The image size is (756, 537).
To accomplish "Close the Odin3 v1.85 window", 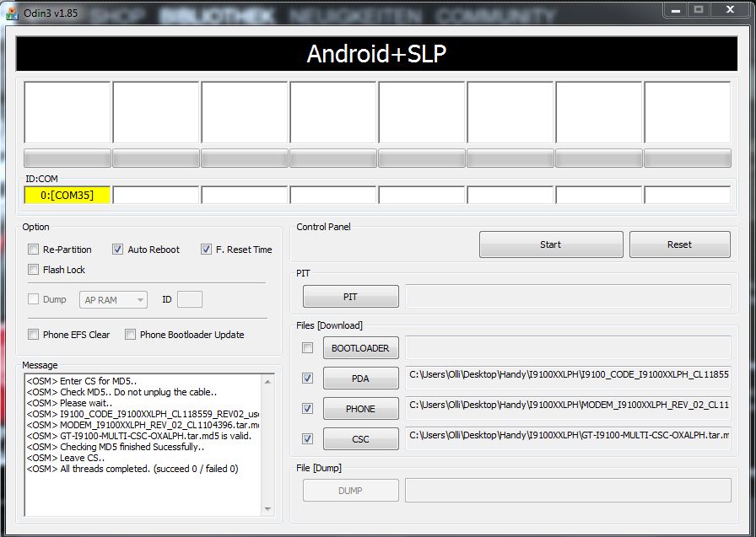I will (730, 10).
